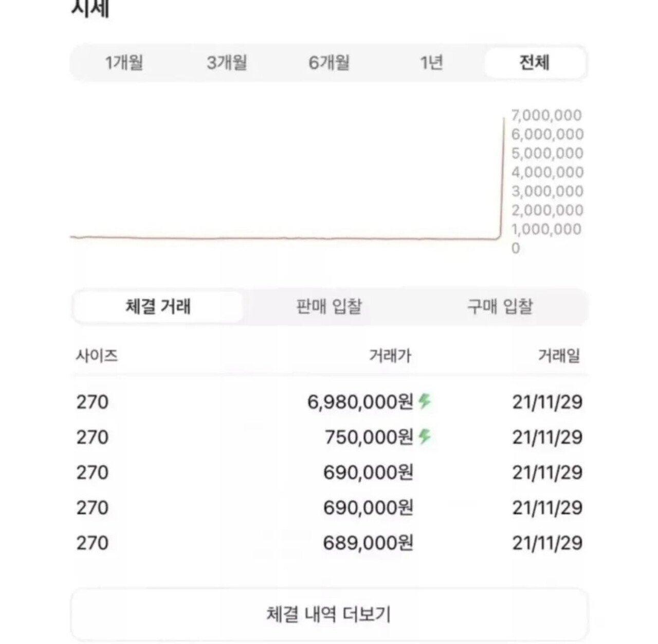Switch to the 판매 입찰 tab
The image size is (658, 644).
(329, 307)
